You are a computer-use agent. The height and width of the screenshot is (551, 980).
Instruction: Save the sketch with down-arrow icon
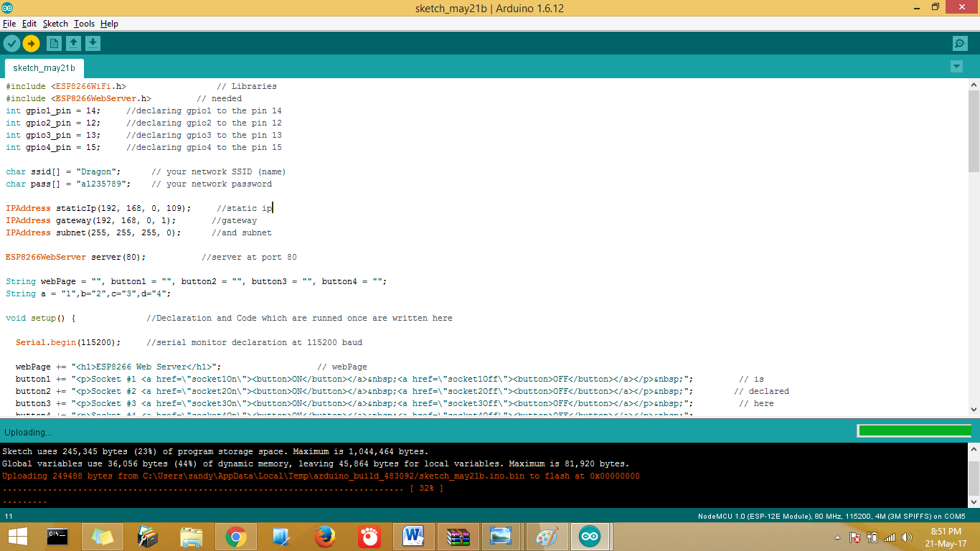coord(93,44)
